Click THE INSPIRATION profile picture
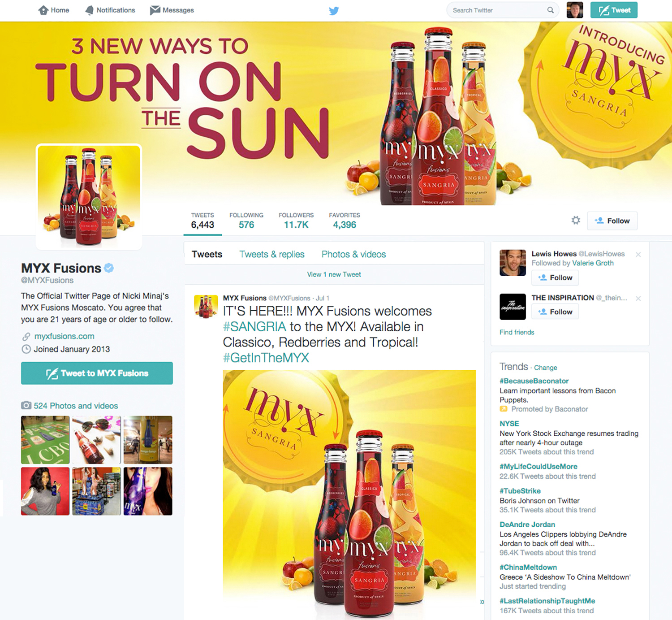 [513, 307]
